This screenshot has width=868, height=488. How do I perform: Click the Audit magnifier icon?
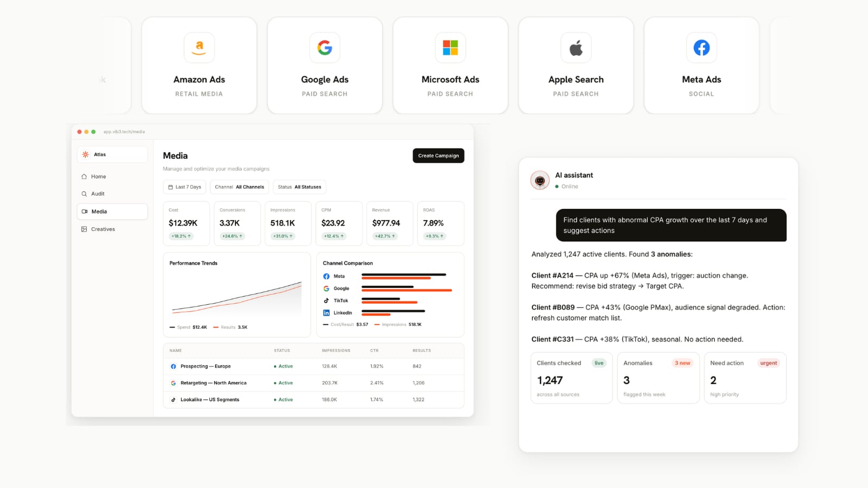pos(84,194)
